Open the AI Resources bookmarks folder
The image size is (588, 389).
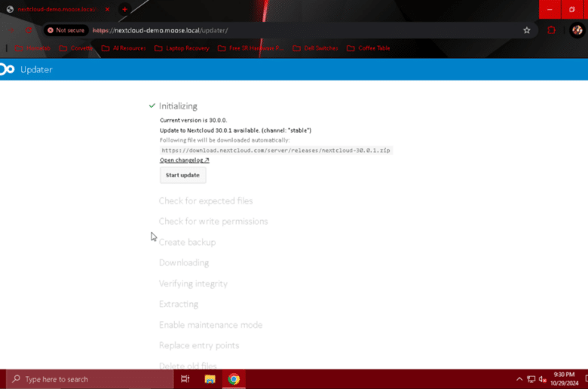pyautogui.click(x=124, y=48)
